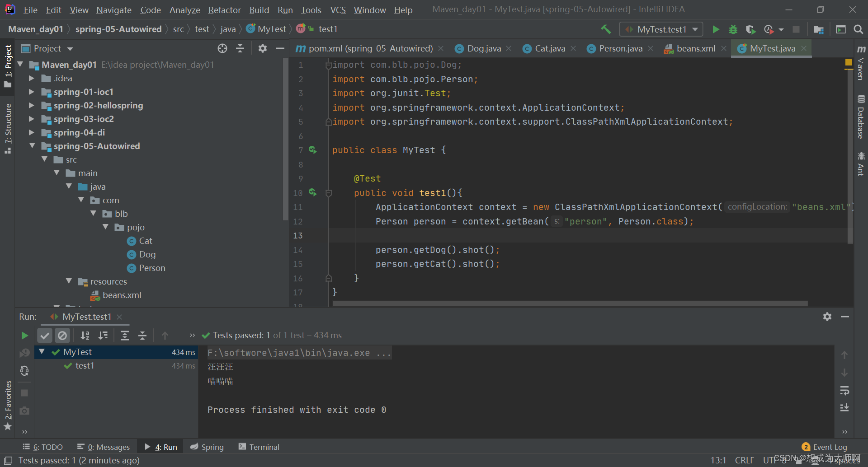The width and height of the screenshot is (868, 467).
Task: Click editor horizontal scrollbar
Action: pos(570,304)
